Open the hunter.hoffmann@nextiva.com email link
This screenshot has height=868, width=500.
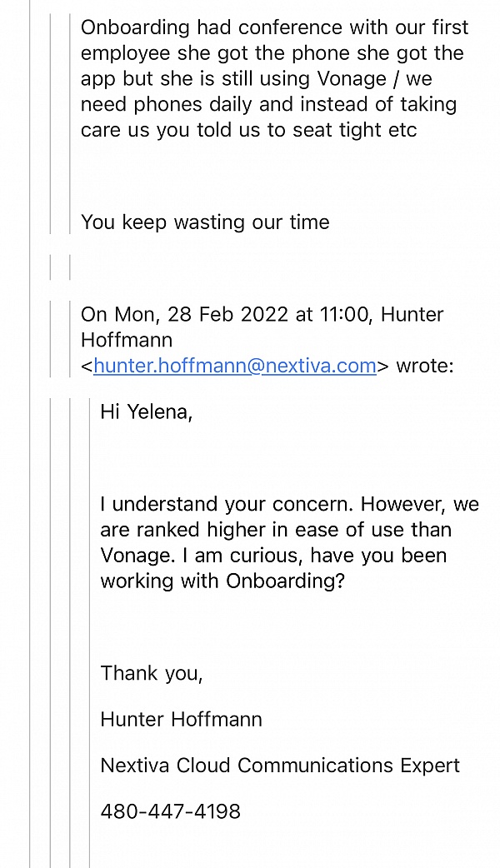235,366
